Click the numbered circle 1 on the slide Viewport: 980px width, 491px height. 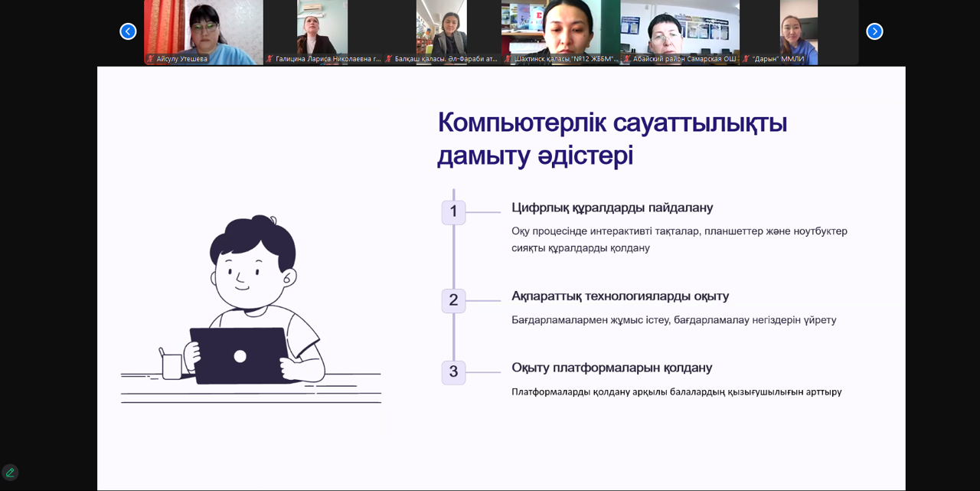(x=452, y=212)
